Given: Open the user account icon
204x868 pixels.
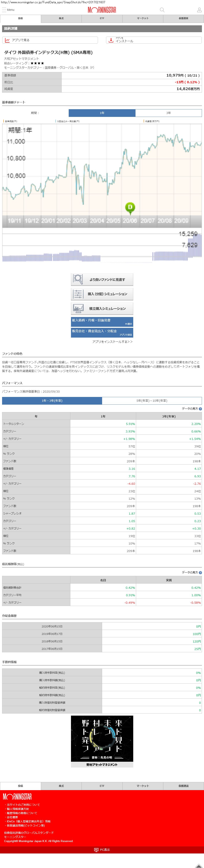Looking at the screenshot, I should pos(199,10).
